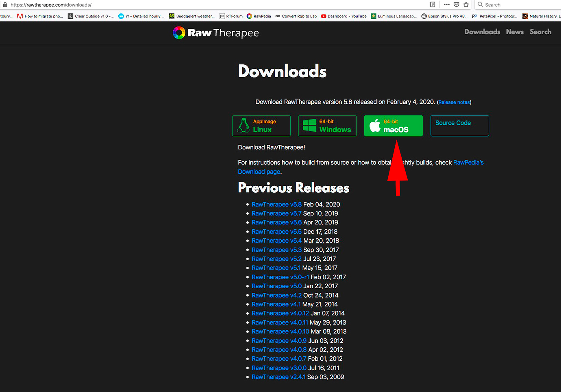
Task: Open Natural History bookmark
Action: [541, 16]
